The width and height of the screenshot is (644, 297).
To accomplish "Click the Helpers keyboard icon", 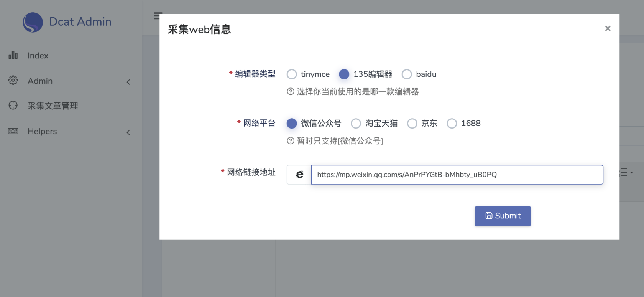I will point(13,131).
